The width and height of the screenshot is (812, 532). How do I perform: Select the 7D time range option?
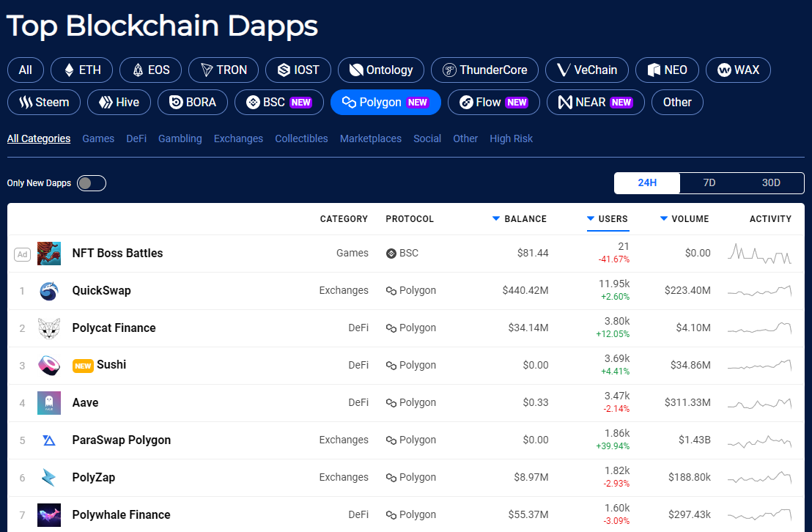(709, 183)
